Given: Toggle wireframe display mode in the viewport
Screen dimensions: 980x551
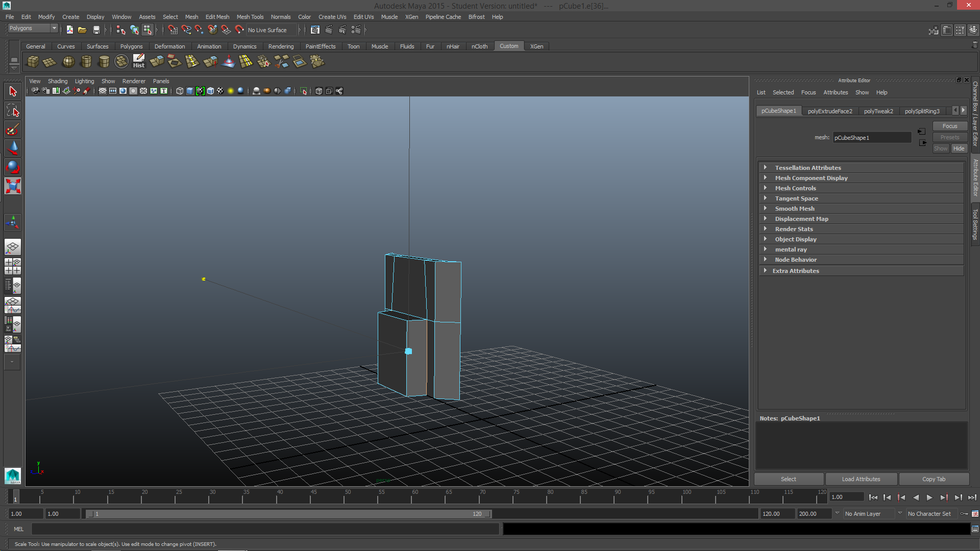Looking at the screenshot, I should coord(180,91).
